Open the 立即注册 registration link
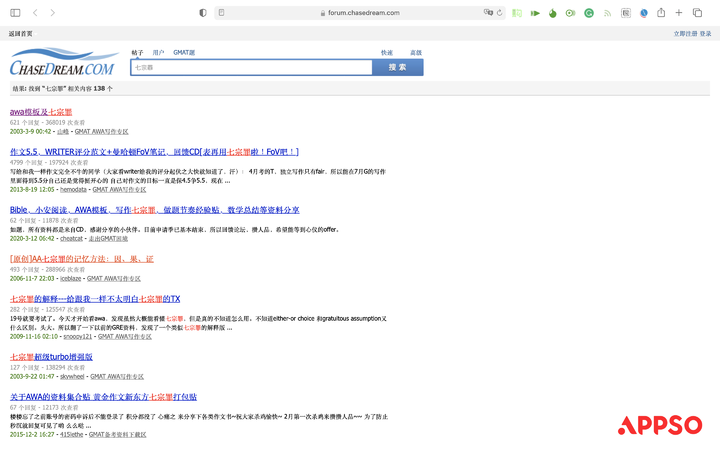Image resolution: width=720 pixels, height=450 pixels. pyautogui.click(x=685, y=34)
